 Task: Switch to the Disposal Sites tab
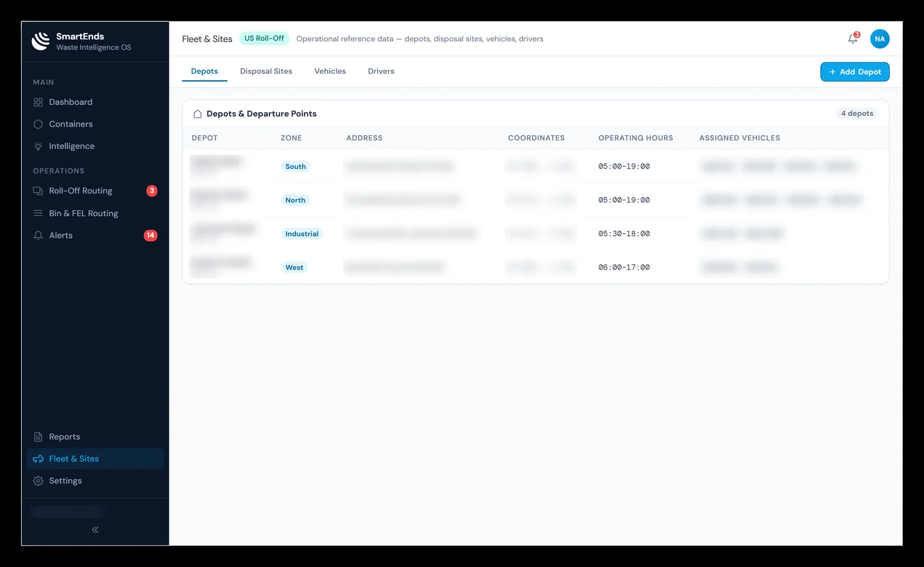[x=266, y=71]
